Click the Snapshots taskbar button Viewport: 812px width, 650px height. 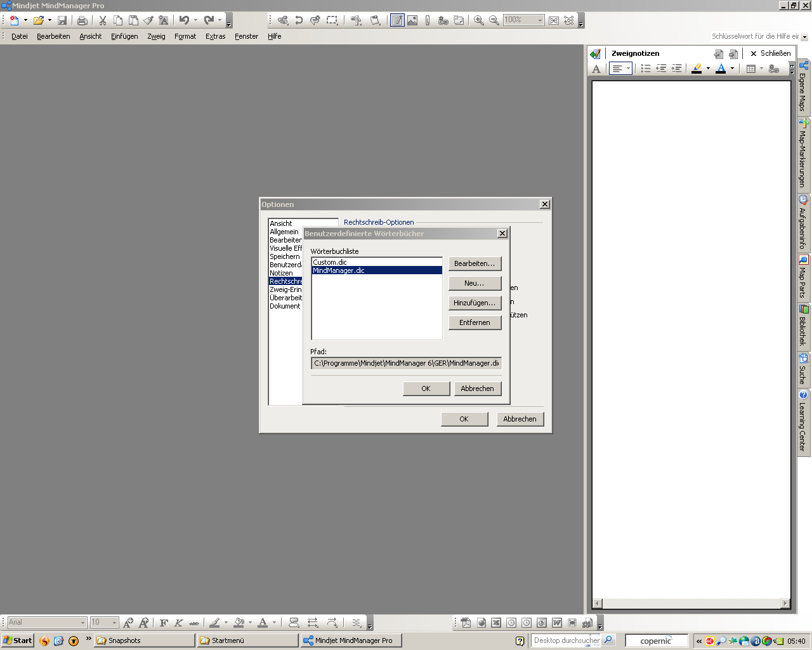tap(144, 640)
